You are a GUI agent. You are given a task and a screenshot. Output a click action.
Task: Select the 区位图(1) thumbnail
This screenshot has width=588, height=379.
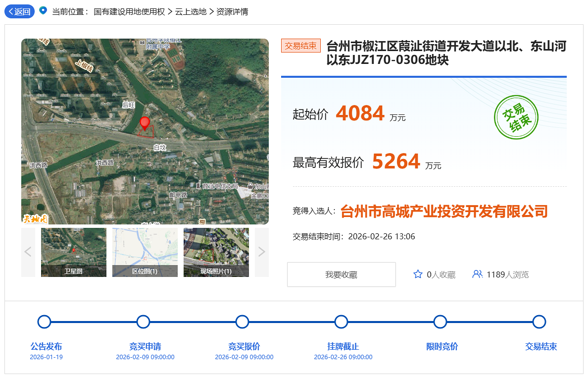[145, 252]
